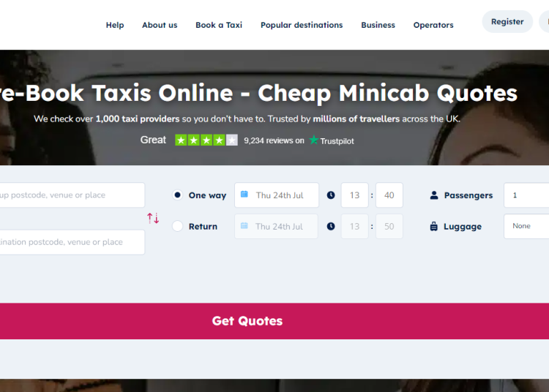The height and width of the screenshot is (392, 549).
Task: Click the Trustpilot wordmark text
Action: coord(337,141)
